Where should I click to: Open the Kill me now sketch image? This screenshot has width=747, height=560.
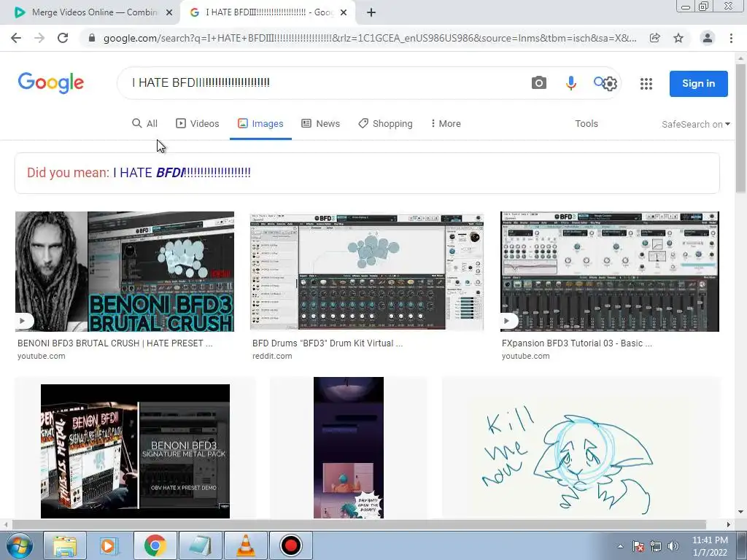(581, 448)
